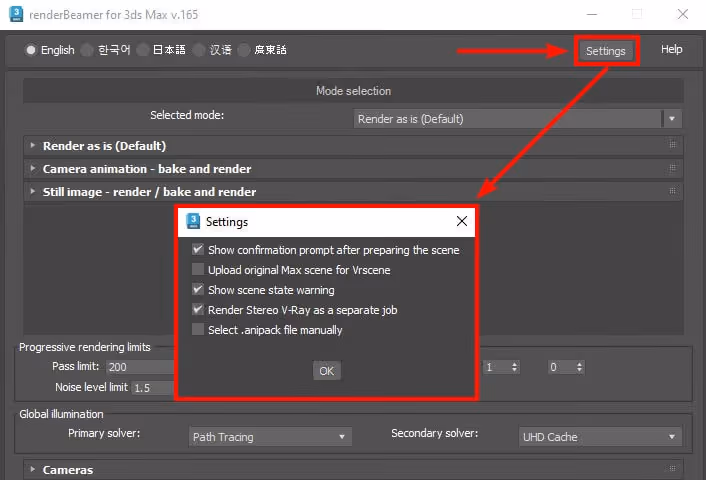Click the Global illumination group label
The image size is (706, 480).
(x=61, y=414)
